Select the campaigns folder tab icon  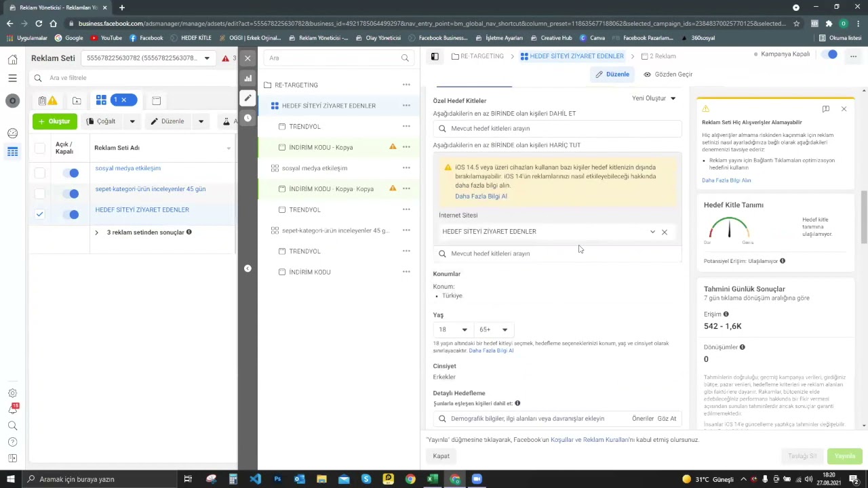pos(77,101)
